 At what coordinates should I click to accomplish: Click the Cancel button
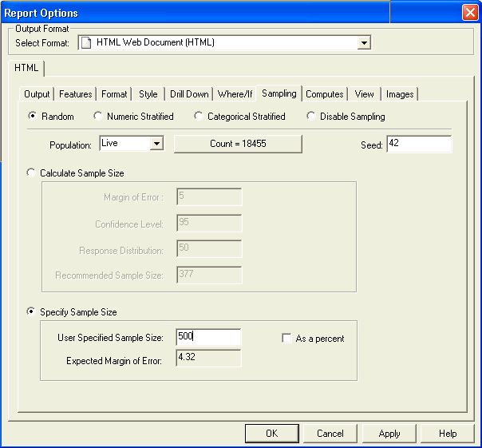pos(330,434)
